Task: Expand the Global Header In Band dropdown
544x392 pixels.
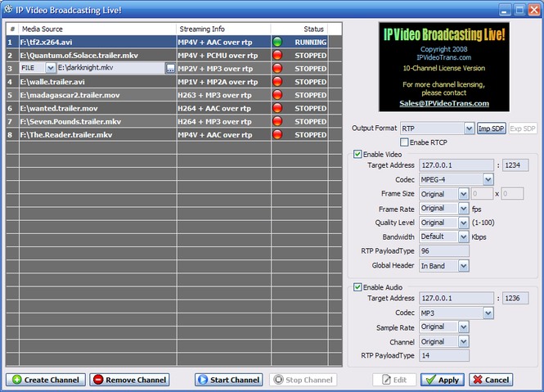Action: (x=464, y=266)
